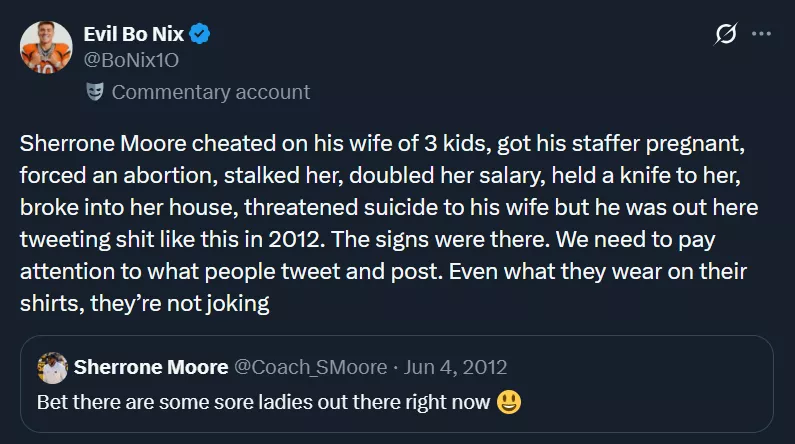
Task: Open the Evil Bo Nix profile avatar
Action: point(45,46)
